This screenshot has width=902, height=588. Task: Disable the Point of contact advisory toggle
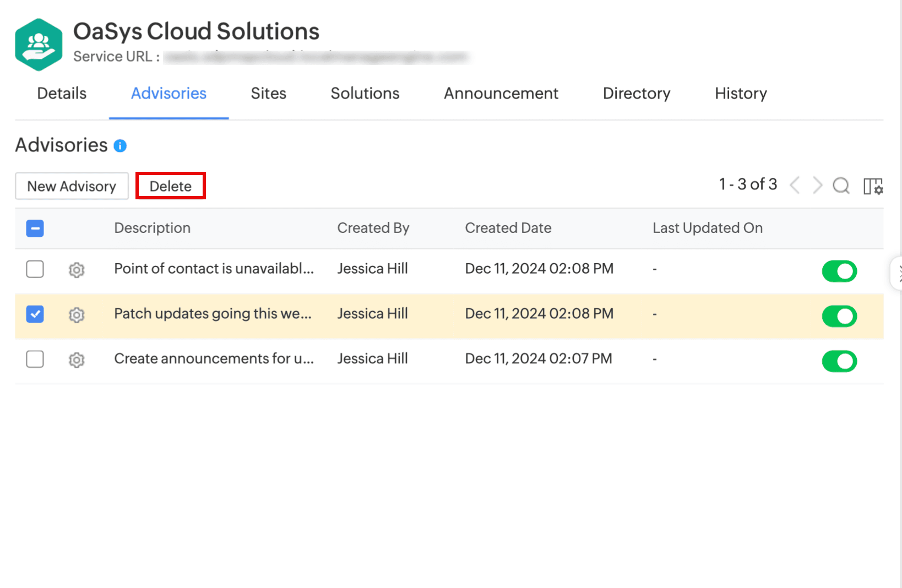[839, 271]
